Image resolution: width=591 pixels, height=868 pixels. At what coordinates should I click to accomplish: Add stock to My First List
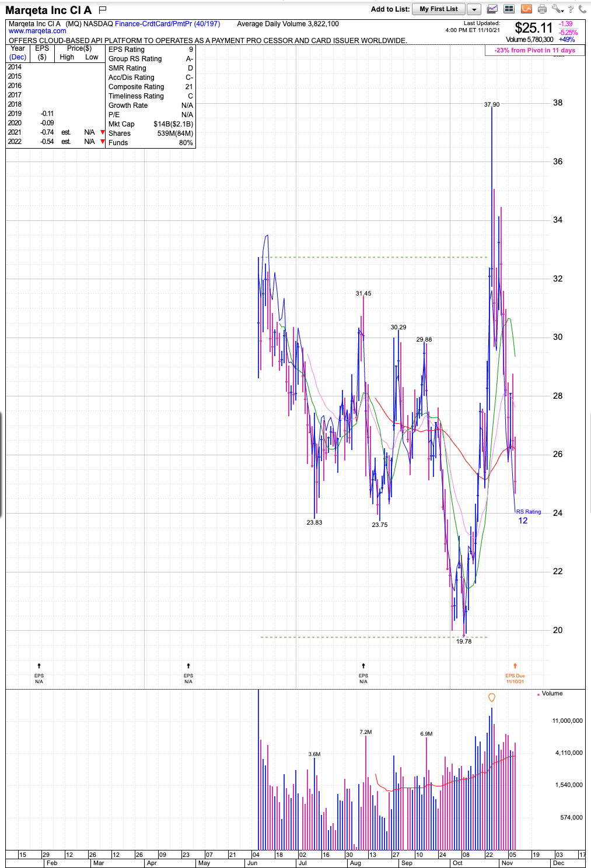coord(439,9)
